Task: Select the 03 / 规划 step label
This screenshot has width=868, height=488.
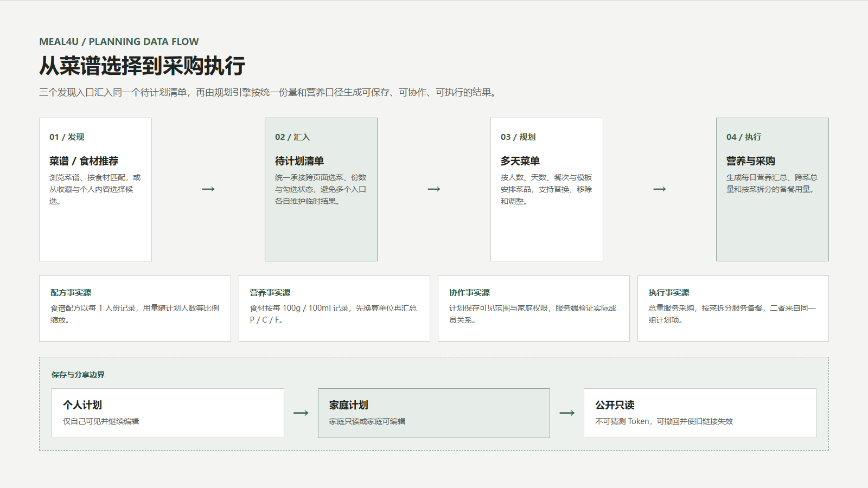Action: click(518, 137)
